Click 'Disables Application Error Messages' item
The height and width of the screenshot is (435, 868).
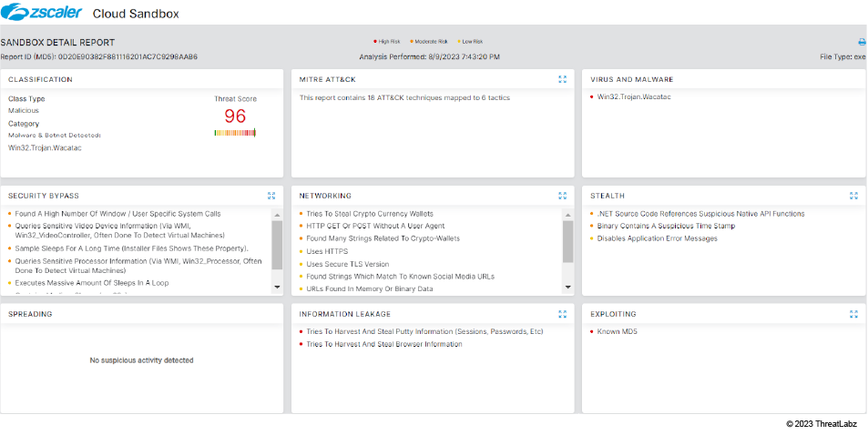click(657, 238)
